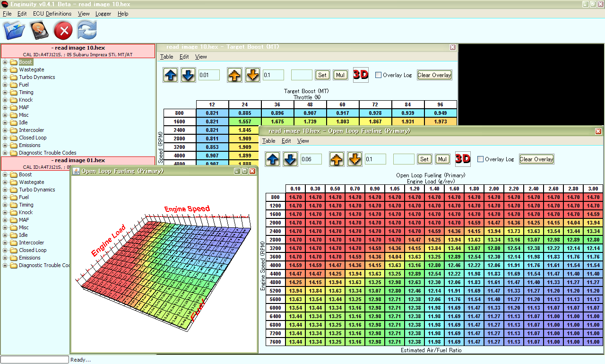Click the Mul button in Target Boost window
The image size is (605, 364).
340,75
